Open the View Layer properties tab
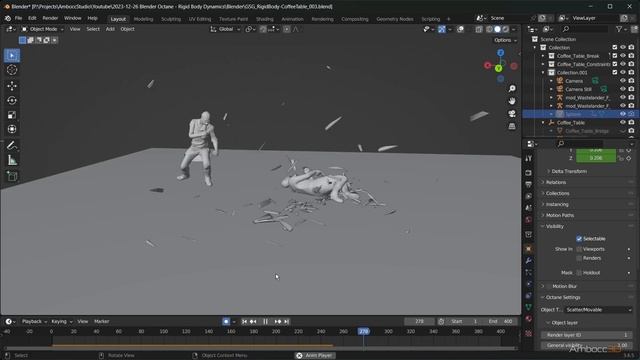 click(x=529, y=196)
